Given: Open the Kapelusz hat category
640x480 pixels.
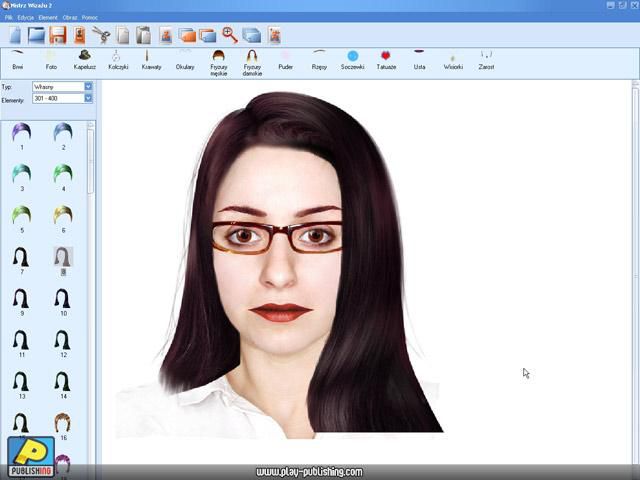Looking at the screenshot, I should [x=84, y=58].
